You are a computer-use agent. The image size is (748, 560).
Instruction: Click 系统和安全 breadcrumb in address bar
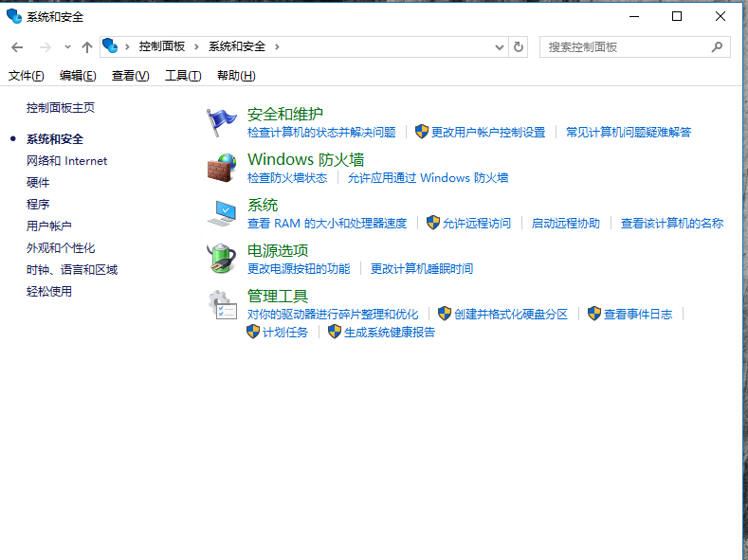[237, 46]
